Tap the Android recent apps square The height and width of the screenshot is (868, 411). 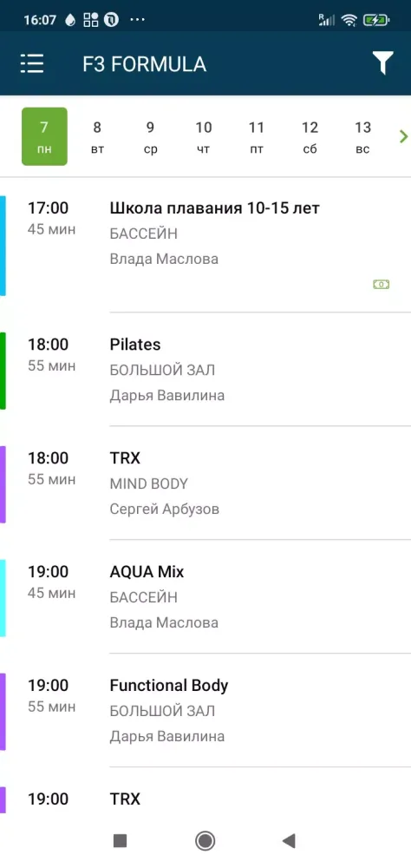[x=120, y=841]
